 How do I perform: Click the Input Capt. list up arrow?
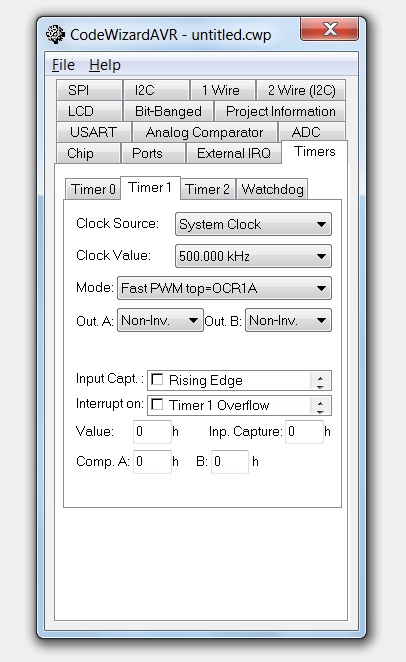[320, 377]
